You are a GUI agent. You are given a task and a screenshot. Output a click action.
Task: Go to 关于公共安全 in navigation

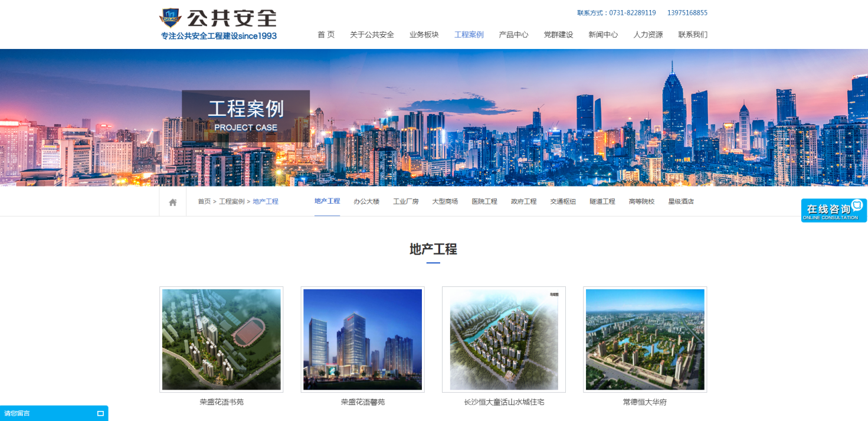click(372, 35)
